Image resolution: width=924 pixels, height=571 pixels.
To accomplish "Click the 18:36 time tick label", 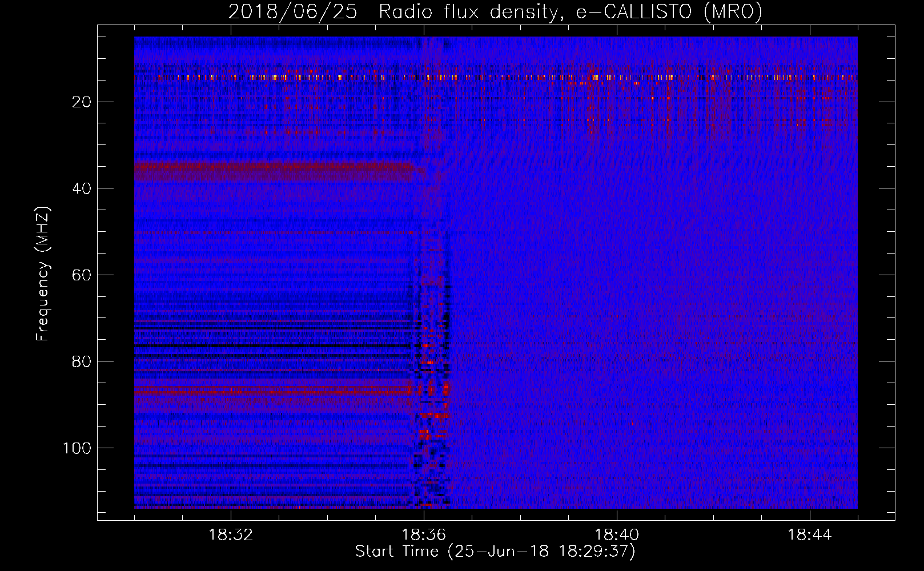I will (424, 535).
